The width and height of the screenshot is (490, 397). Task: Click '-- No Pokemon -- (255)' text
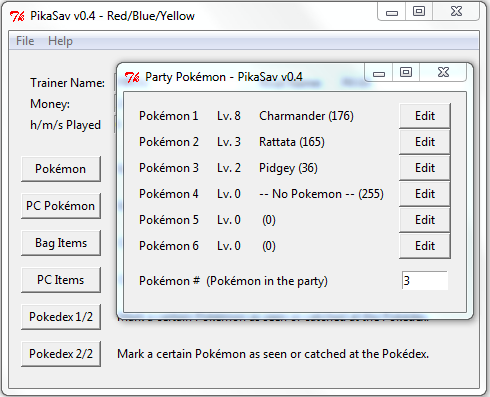click(x=321, y=194)
